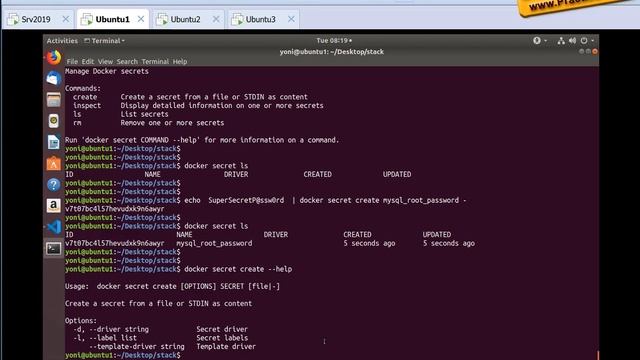
Task: Click the terminal title yoni@ubuntu1: ~/Desktop/stack
Action: pos(331,52)
